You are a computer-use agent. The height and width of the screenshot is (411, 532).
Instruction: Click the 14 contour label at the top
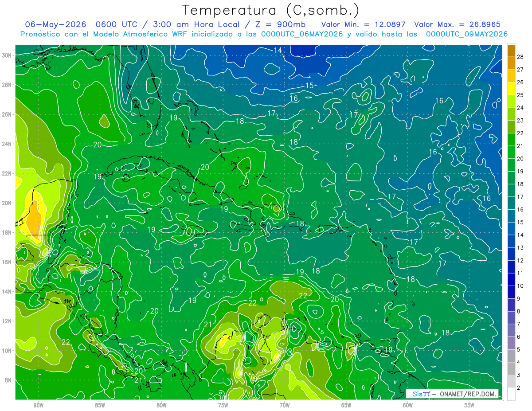click(278, 51)
